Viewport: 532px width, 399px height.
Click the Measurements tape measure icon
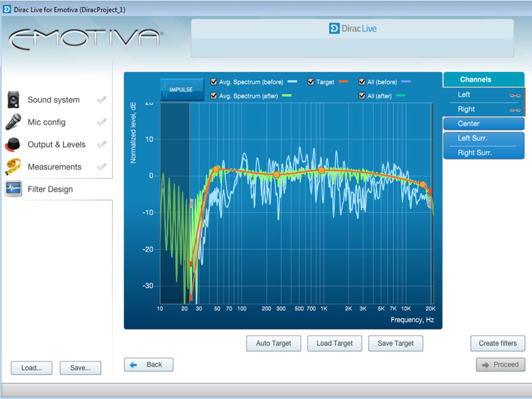pyautogui.click(x=13, y=167)
